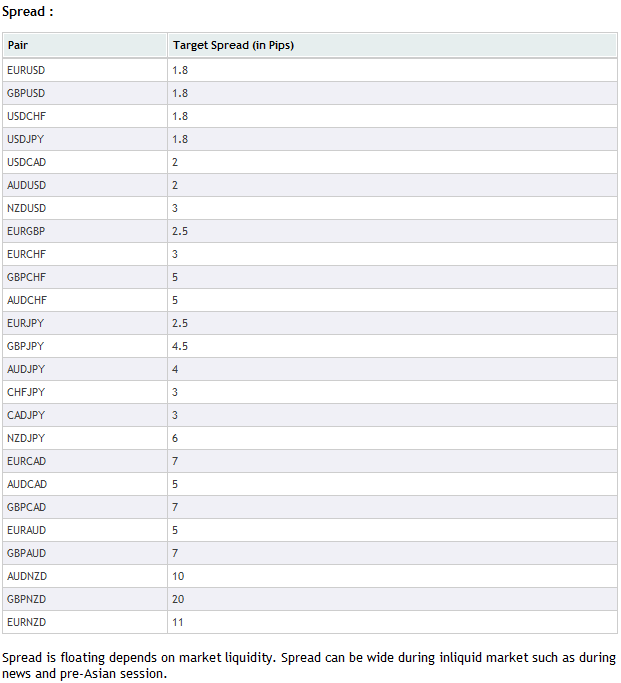Click the USDJPY row label
Screen dimensions: 621x683
point(25,139)
